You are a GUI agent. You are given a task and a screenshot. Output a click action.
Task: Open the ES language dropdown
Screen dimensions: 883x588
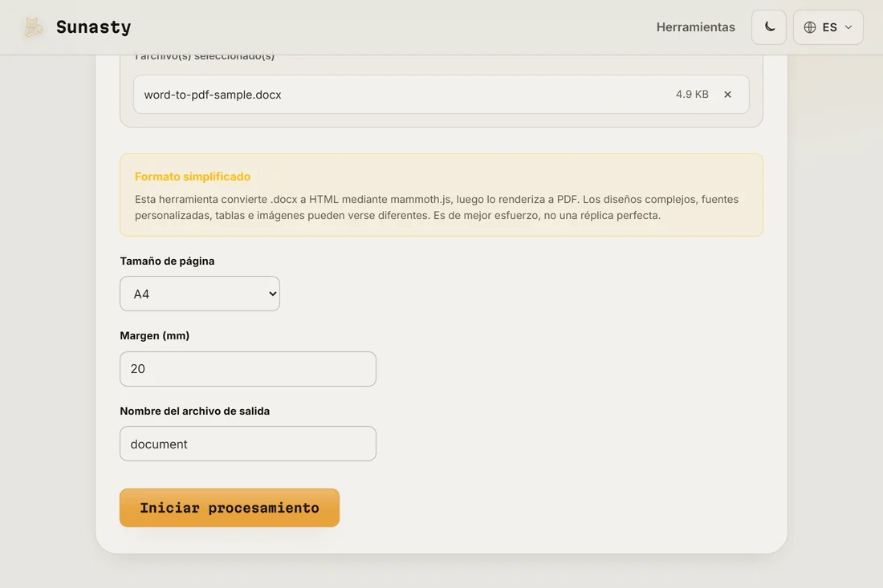(828, 27)
